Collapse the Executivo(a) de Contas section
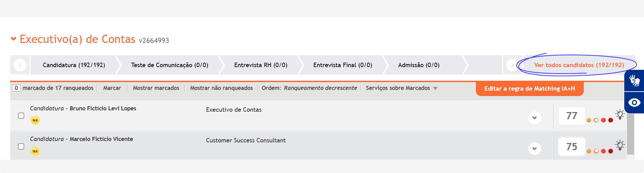The width and height of the screenshot is (644, 173). 14,39
